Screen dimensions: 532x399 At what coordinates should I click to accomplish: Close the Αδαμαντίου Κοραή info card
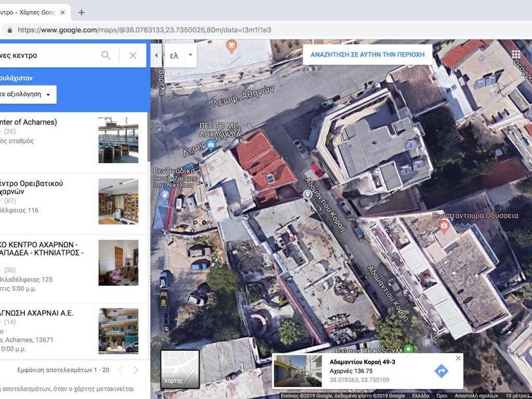click(458, 358)
